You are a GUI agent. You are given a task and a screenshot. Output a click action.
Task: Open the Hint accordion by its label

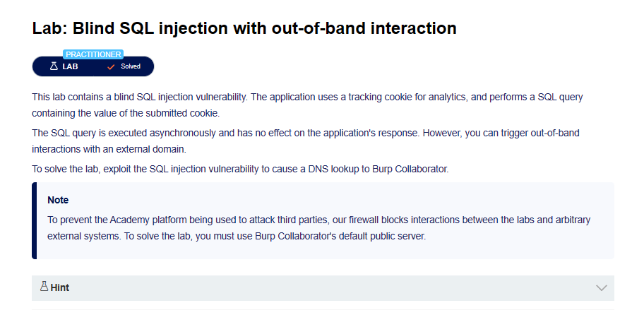pos(59,288)
